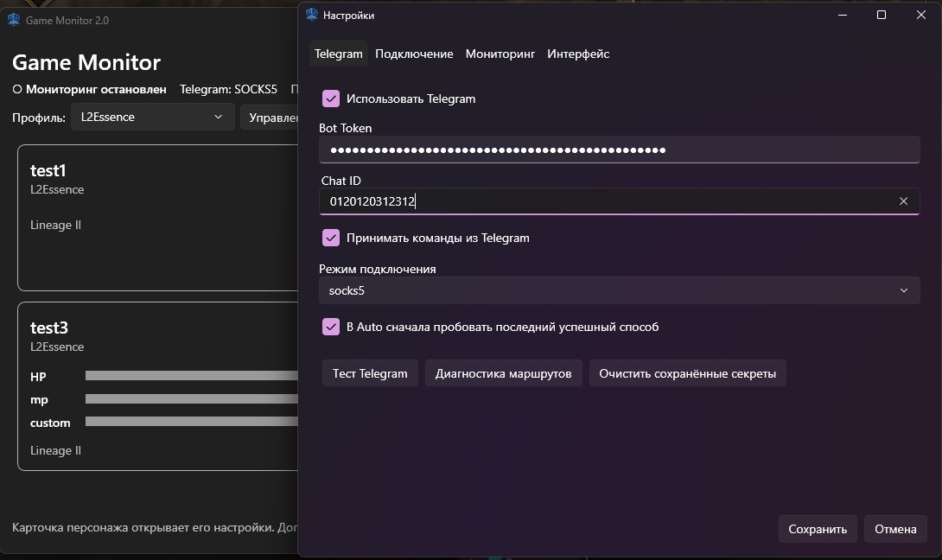Save settings with Сохранить button
This screenshot has width=942, height=560.
[x=818, y=530]
